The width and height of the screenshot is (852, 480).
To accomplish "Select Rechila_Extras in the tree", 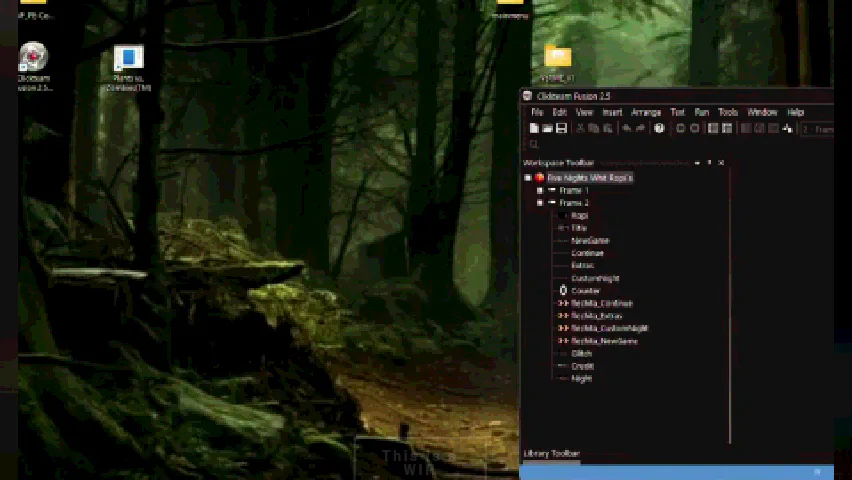I will (596, 316).
